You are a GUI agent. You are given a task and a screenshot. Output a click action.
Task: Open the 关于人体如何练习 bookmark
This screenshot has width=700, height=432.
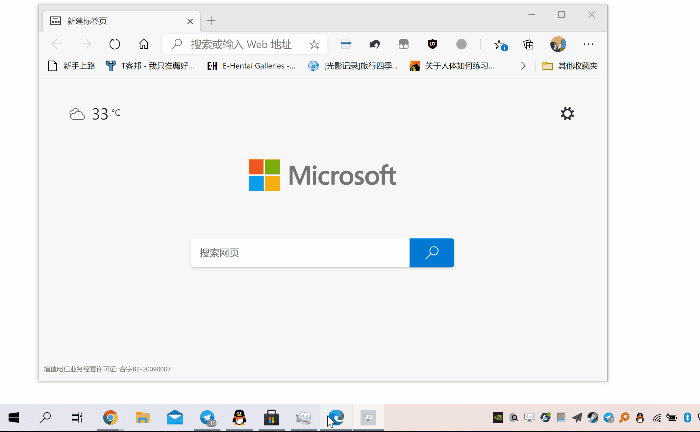(x=452, y=66)
